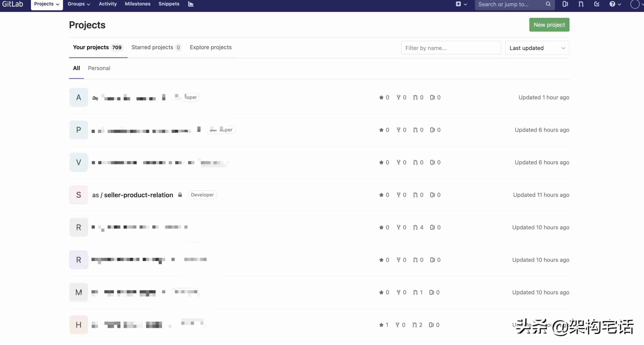This screenshot has height=345, width=644.
Task: Switch to the Your projects tab
Action: 98,47
